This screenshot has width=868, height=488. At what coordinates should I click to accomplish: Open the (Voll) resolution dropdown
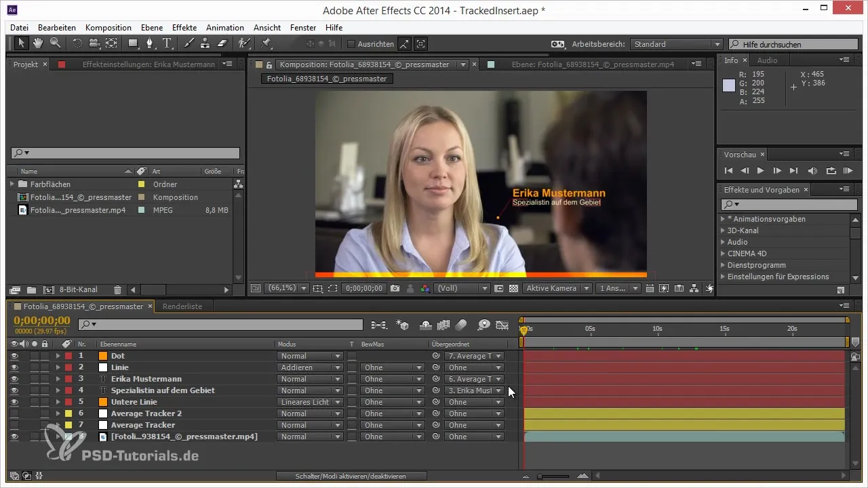462,288
